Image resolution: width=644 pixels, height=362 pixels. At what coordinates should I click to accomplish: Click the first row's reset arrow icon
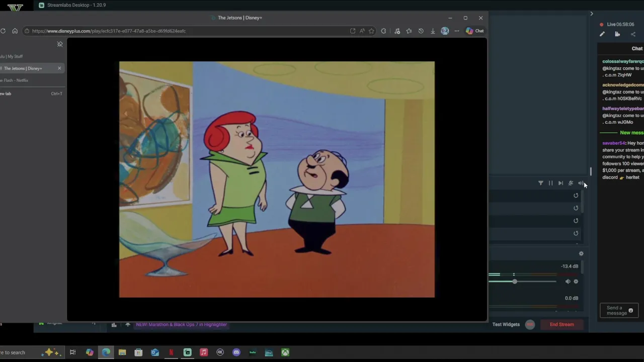coord(576,196)
